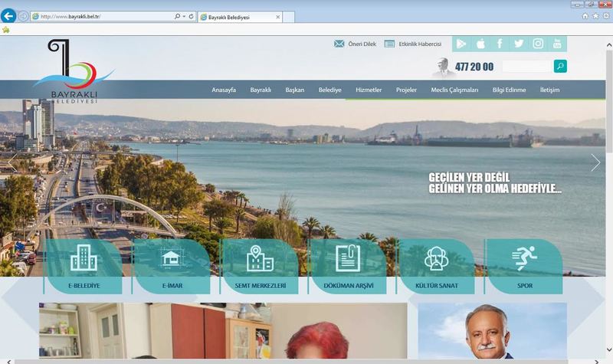Screen dimensions: 613x364
Task: Advance banner with the right slider arrow
Action: [595, 162]
